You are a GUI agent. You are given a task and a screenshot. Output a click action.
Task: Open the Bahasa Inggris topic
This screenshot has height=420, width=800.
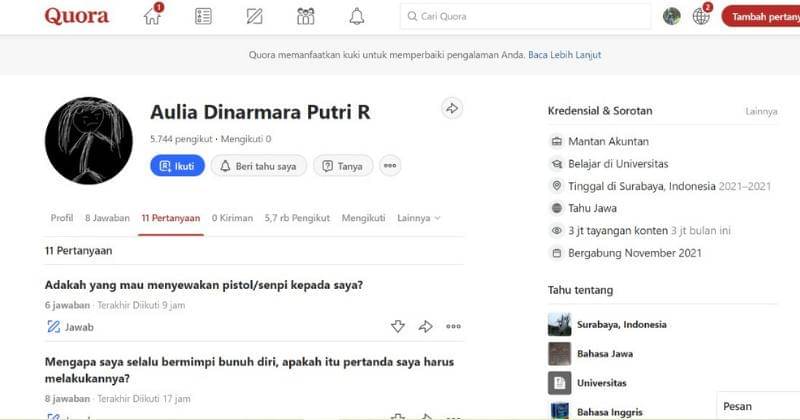tap(610, 412)
